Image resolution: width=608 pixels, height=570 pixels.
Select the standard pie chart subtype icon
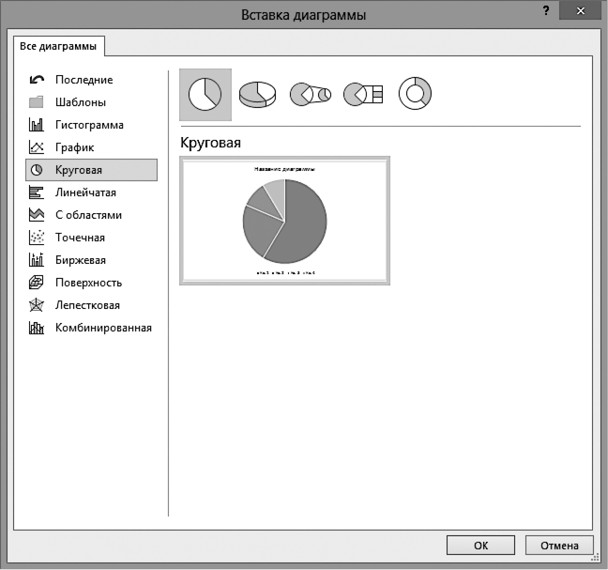point(205,94)
